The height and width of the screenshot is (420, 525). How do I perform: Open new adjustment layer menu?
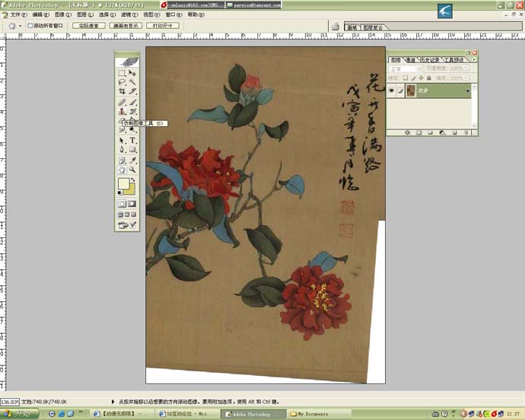442,132
